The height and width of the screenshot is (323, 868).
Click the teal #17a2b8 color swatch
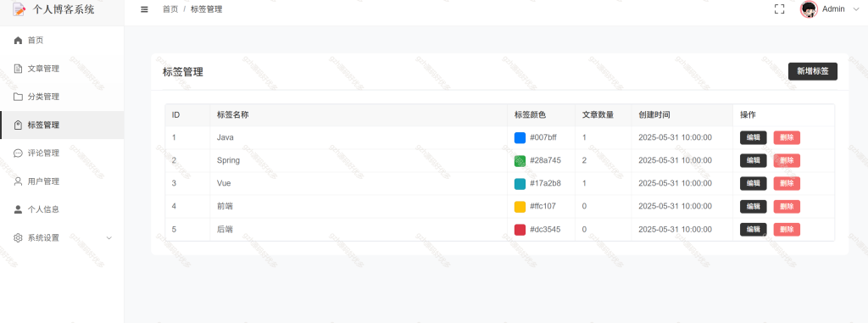pyautogui.click(x=520, y=184)
